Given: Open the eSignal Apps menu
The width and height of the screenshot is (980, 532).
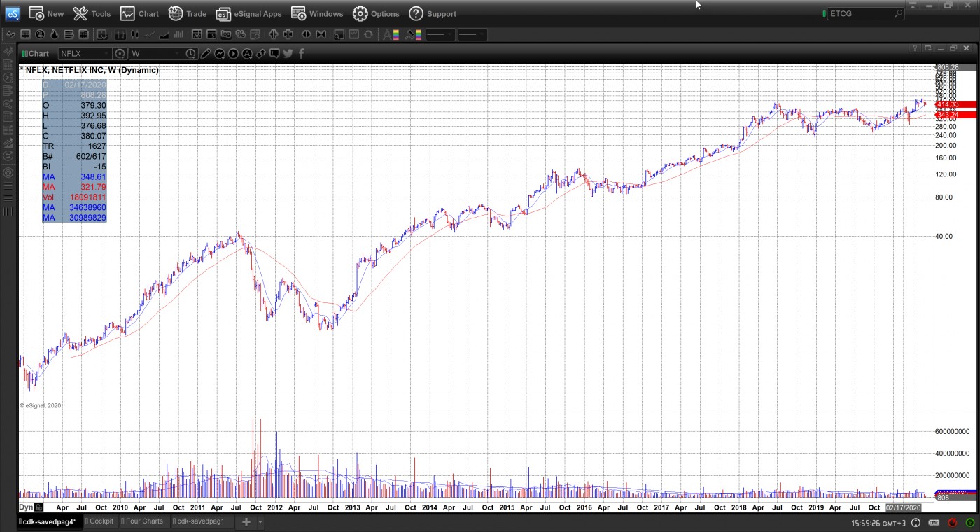Looking at the screenshot, I should (x=248, y=13).
